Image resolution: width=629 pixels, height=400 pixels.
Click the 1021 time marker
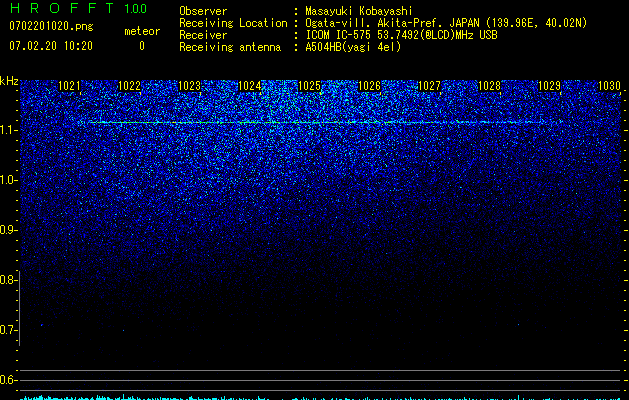[69, 86]
